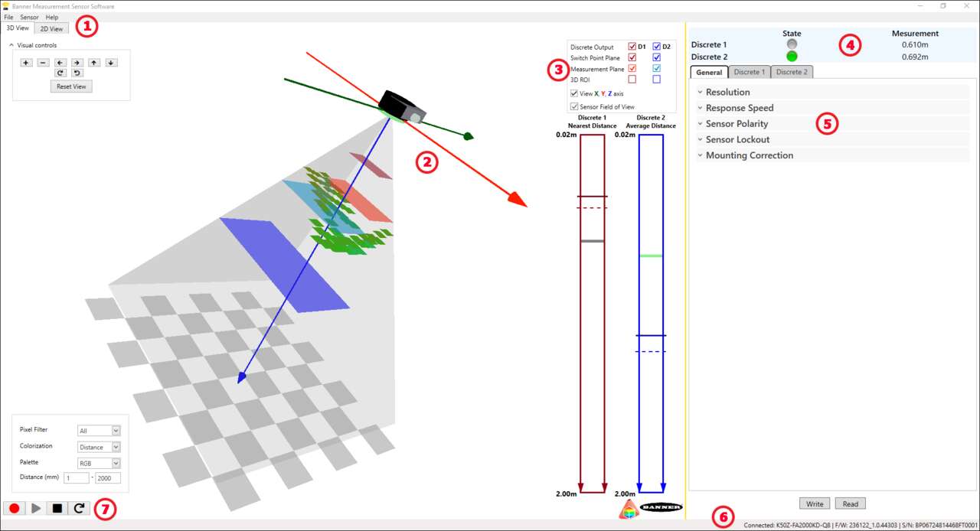The height and width of the screenshot is (531, 980).
Task: Click the Banner logo
Action: pyautogui.click(x=661, y=507)
